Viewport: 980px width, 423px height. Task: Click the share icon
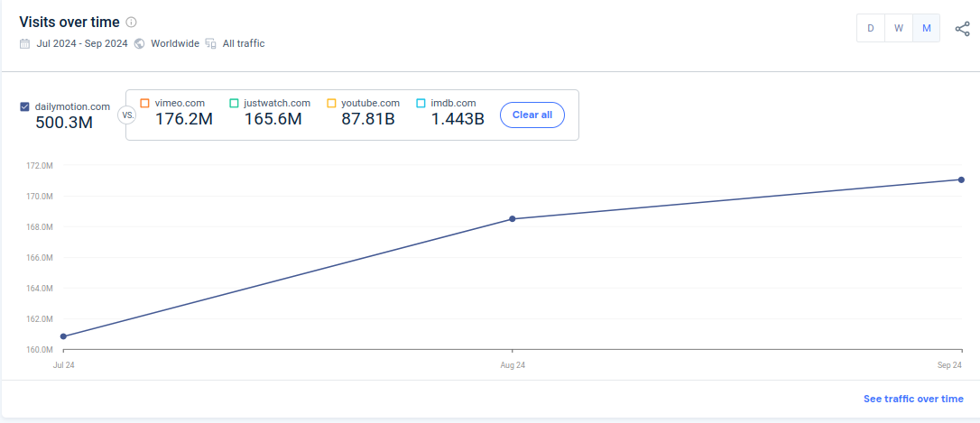click(x=963, y=29)
